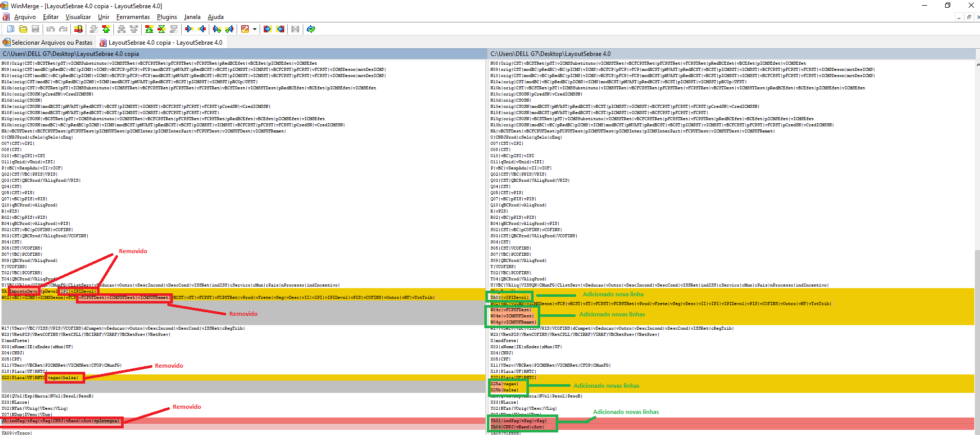Go to previous difference (green up arrow)
980x435 pixels.
[x=106, y=29]
